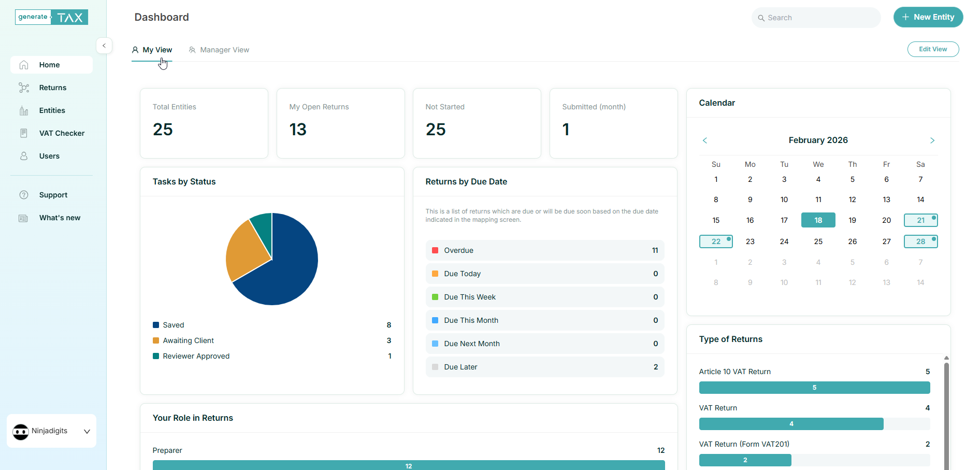Expand the Ninjadigits account dropdown
Image resolution: width=980 pixels, height=470 pixels.
pos(87,431)
